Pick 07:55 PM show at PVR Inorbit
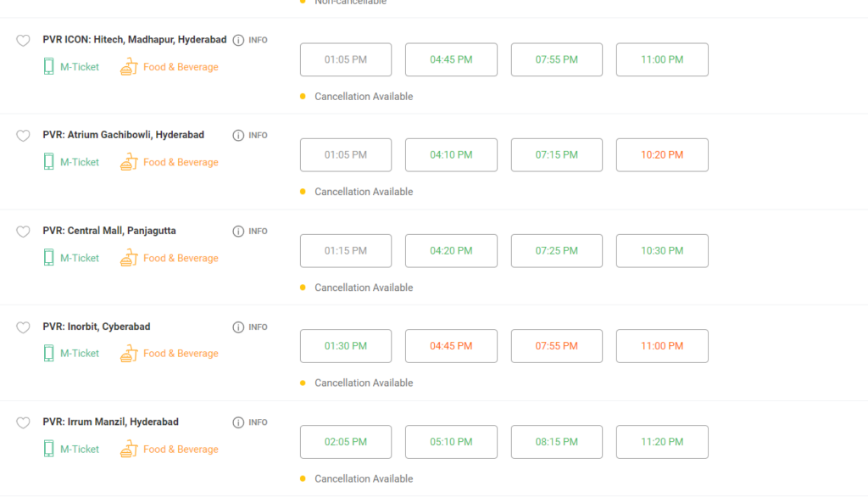Viewport: 868px width, 503px height. (x=556, y=346)
